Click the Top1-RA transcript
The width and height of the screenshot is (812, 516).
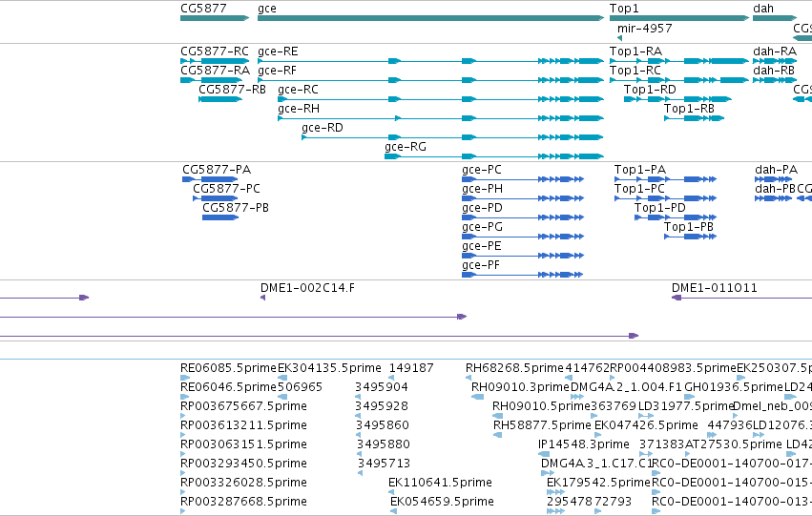(679, 61)
